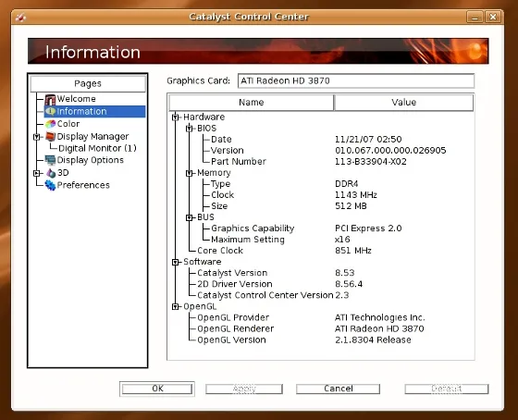Select the Memory Type row
Image resolution: width=518 pixels, height=420 pixels.
coord(321,184)
